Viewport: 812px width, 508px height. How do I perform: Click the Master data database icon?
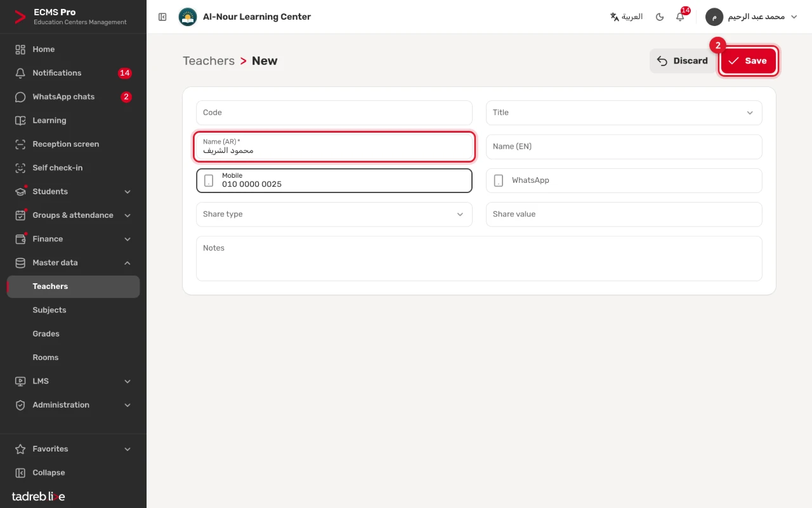click(x=20, y=263)
